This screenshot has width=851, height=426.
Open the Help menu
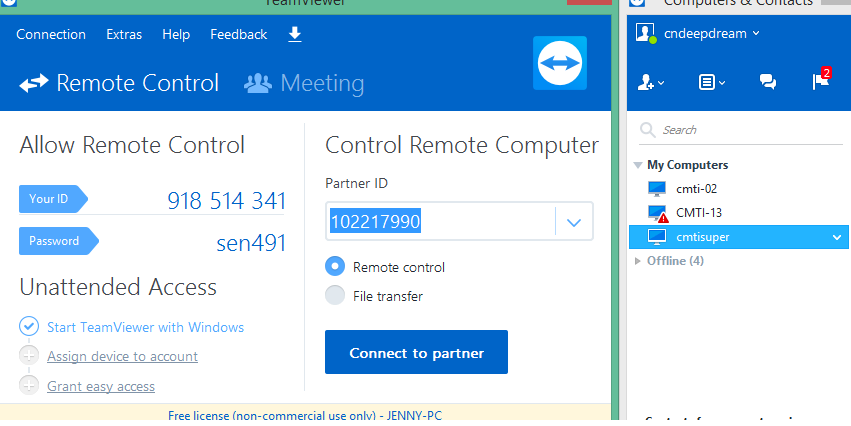point(176,34)
